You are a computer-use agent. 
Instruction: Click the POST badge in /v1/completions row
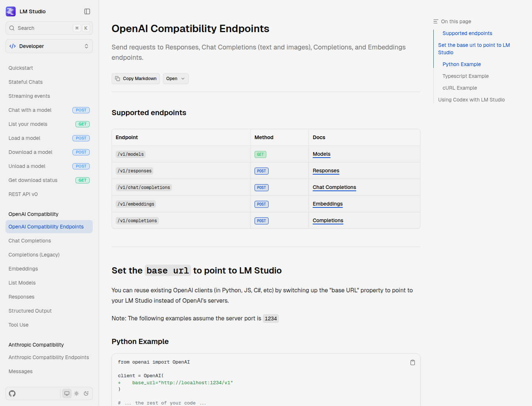[x=262, y=221]
